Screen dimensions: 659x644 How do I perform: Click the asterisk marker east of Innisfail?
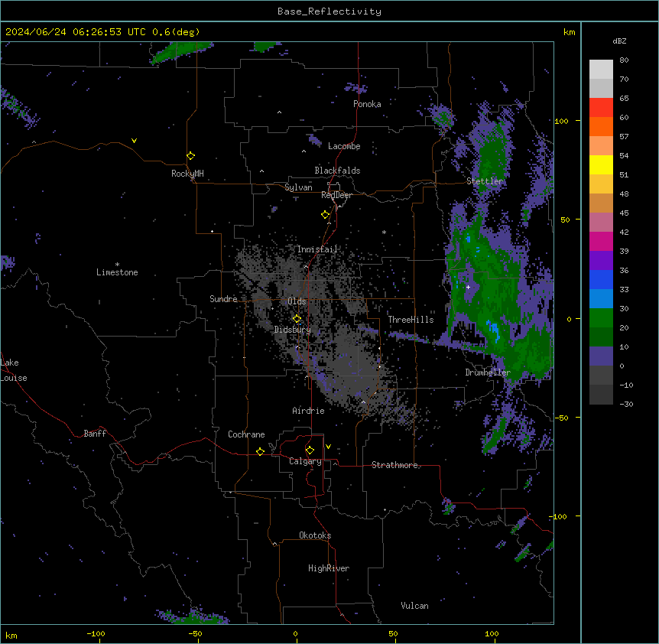384,233
